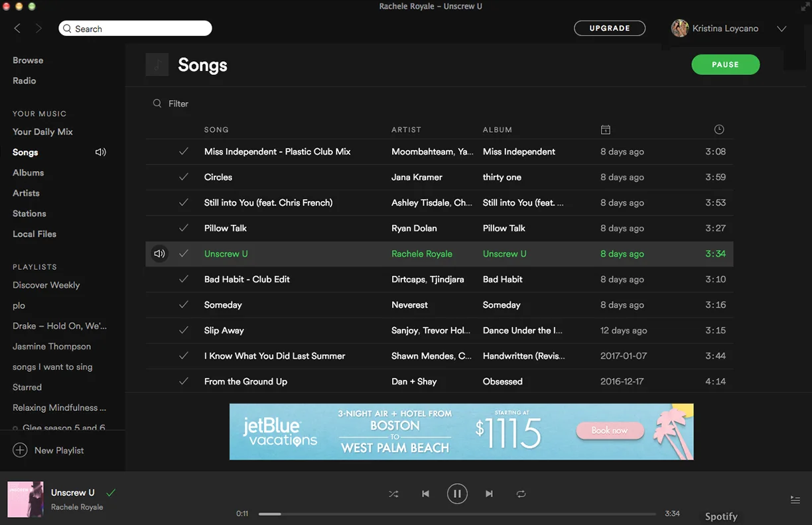Viewport: 812px width, 525px height.
Task: Toggle saved checkmark for From the Ground Up
Action: click(184, 382)
